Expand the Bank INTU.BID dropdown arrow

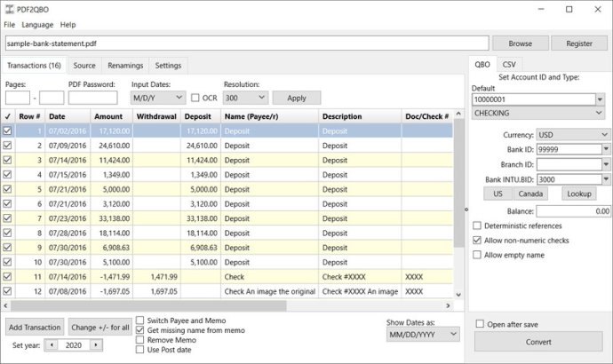tap(606, 179)
